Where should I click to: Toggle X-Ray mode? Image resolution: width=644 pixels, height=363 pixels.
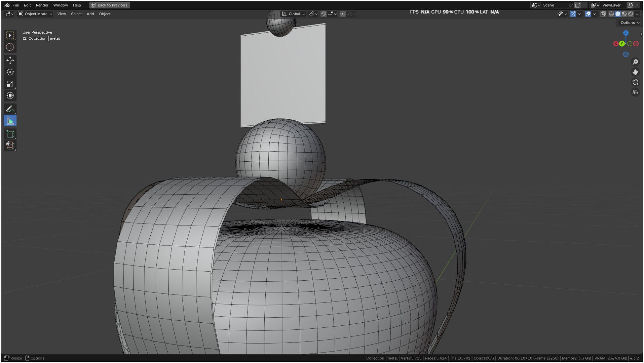(603, 14)
